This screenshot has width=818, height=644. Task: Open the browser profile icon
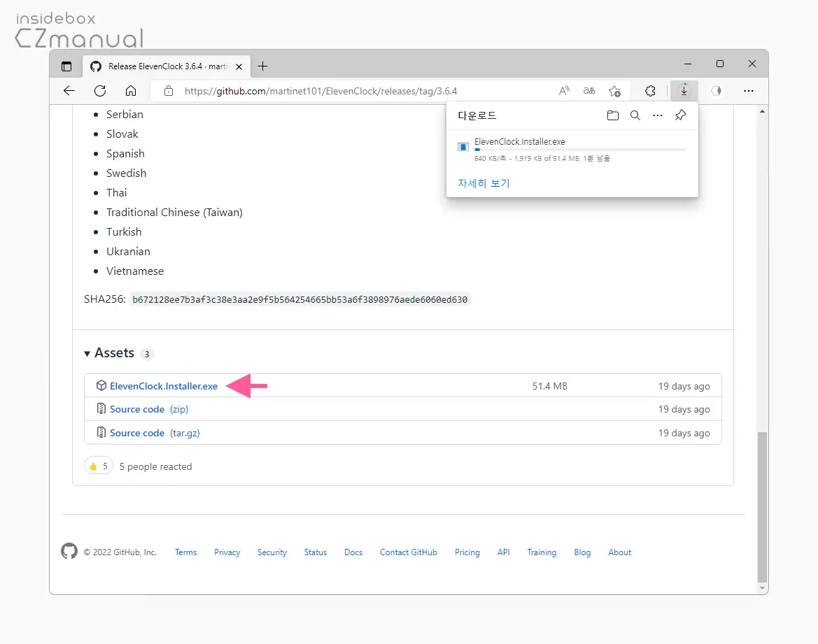[x=717, y=91]
